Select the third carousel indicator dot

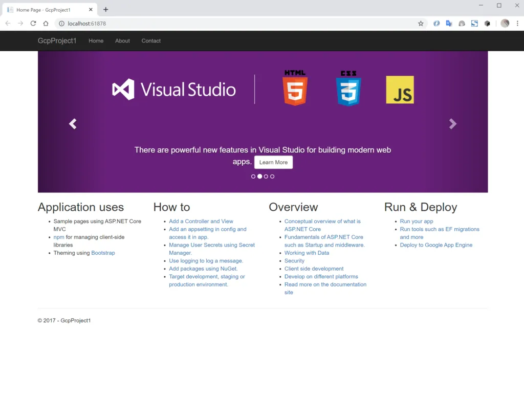pos(266,176)
